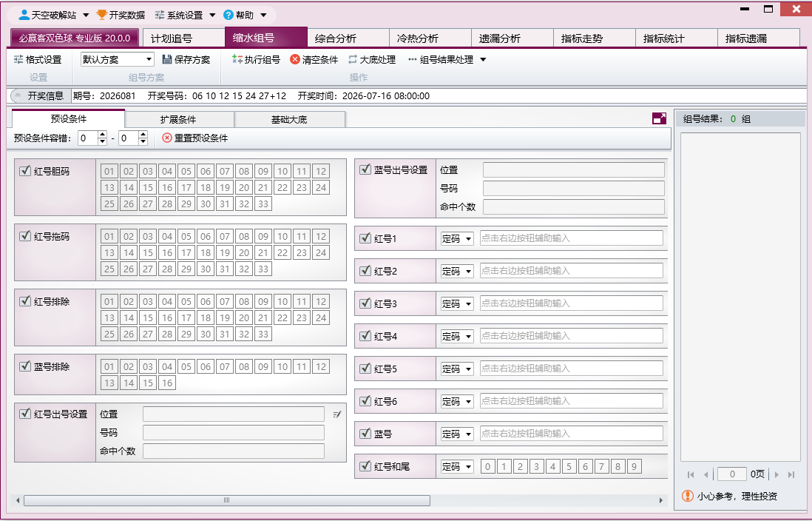Open 系统设置 in the title bar

[184, 15]
